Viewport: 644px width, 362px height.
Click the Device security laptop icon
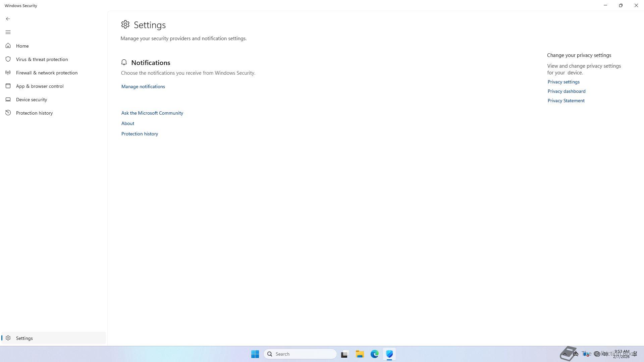8,100
